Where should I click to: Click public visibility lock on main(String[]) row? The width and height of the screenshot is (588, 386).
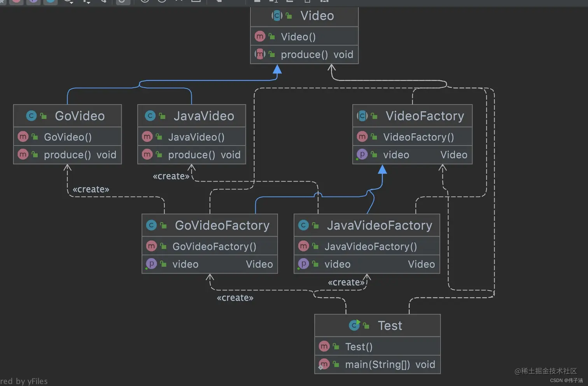336,365
